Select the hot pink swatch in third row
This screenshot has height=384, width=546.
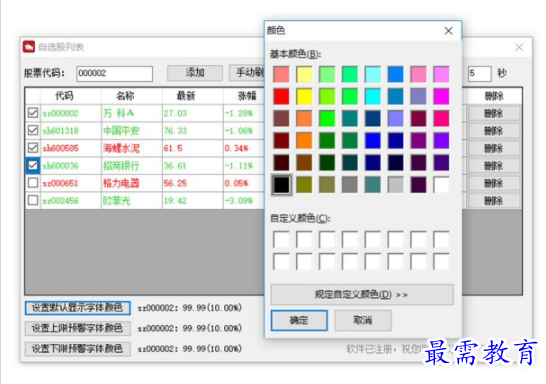(441, 118)
